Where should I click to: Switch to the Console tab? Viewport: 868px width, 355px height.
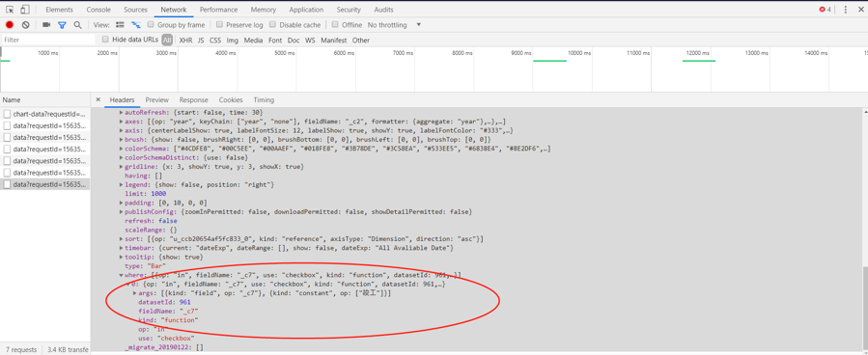click(98, 10)
